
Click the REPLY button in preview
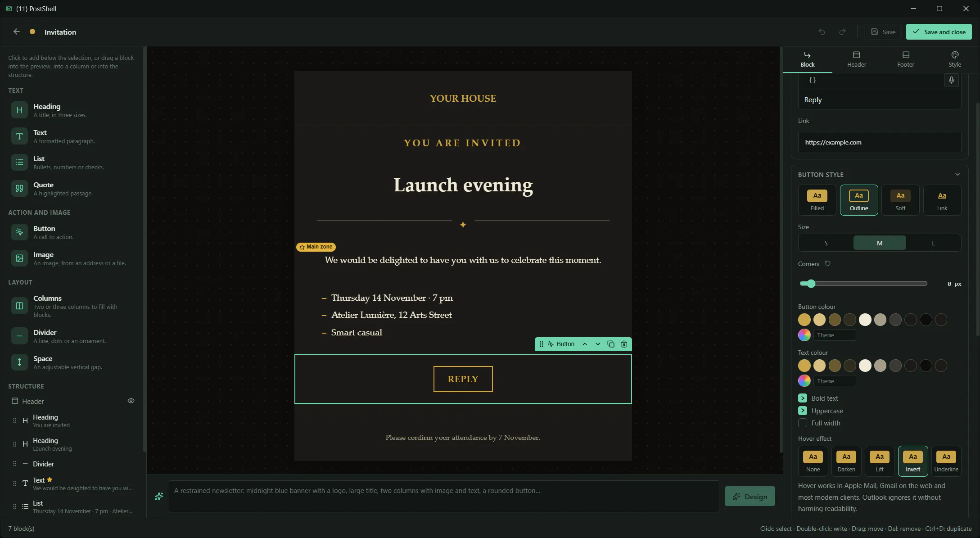(463, 379)
